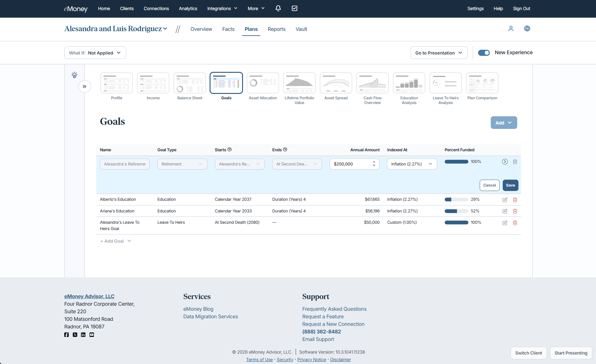Delete Alesandra's Leave To Heirs goal

[515, 223]
